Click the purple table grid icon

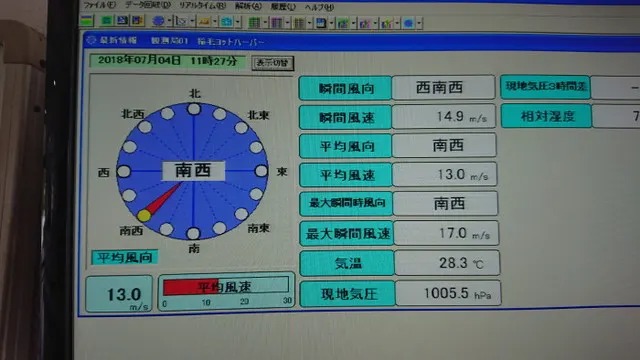pos(277,22)
